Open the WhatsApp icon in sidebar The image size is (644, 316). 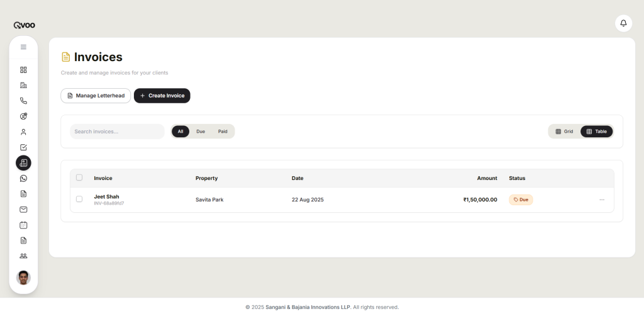pyautogui.click(x=23, y=178)
